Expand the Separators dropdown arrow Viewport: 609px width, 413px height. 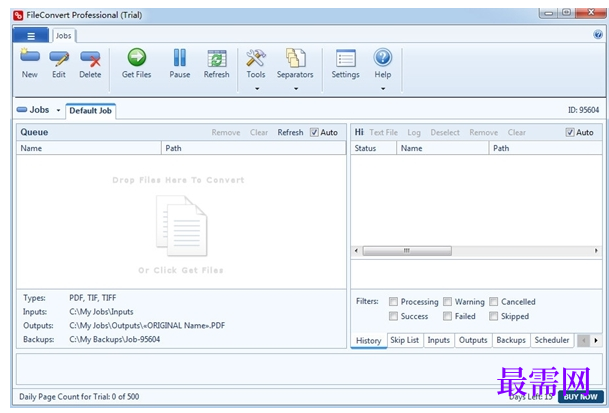(x=296, y=89)
